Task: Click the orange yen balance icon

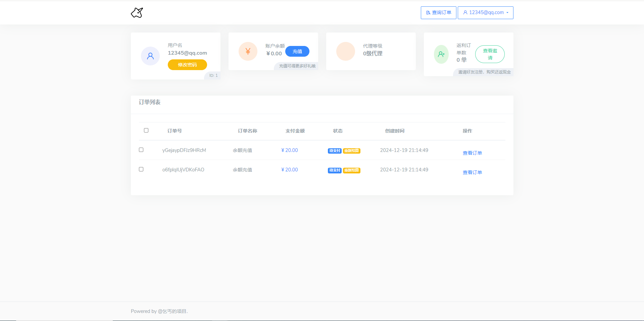Action: click(x=248, y=51)
